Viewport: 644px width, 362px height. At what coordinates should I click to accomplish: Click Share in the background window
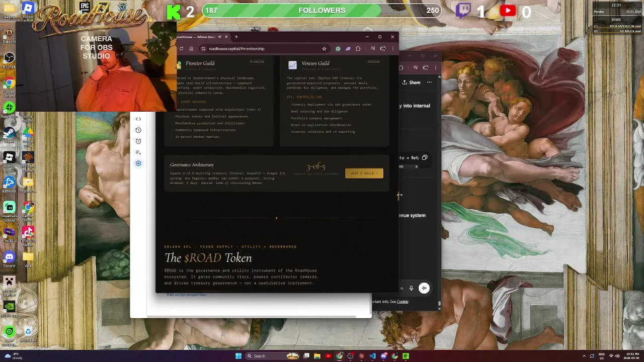click(x=411, y=82)
